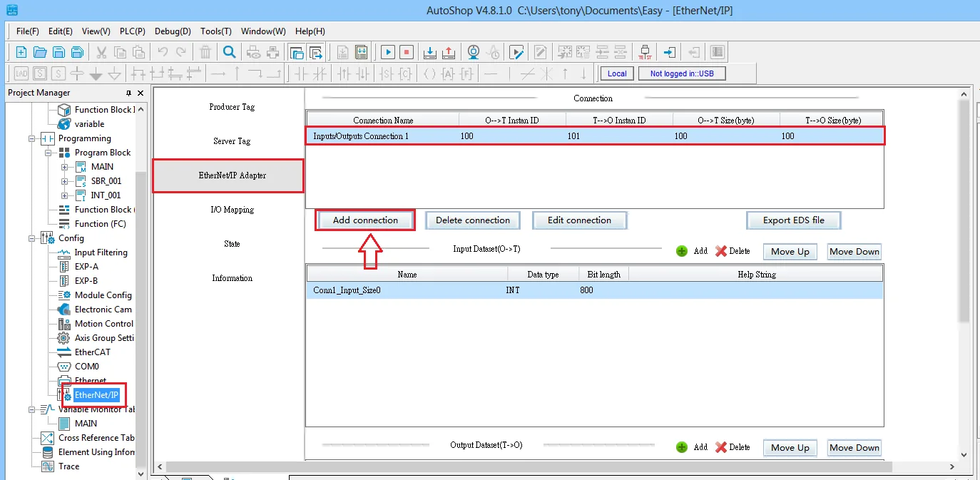Open the Information tab
980x480 pixels.
[232, 278]
